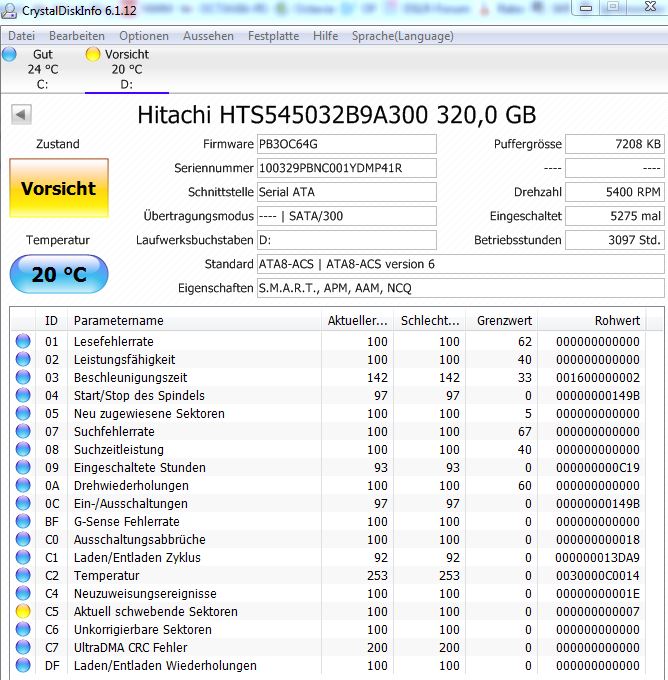Viewport: 668px width, 680px height.
Task: Click the status icon for Laden/Entladen Zyklus
Action: tap(23, 557)
